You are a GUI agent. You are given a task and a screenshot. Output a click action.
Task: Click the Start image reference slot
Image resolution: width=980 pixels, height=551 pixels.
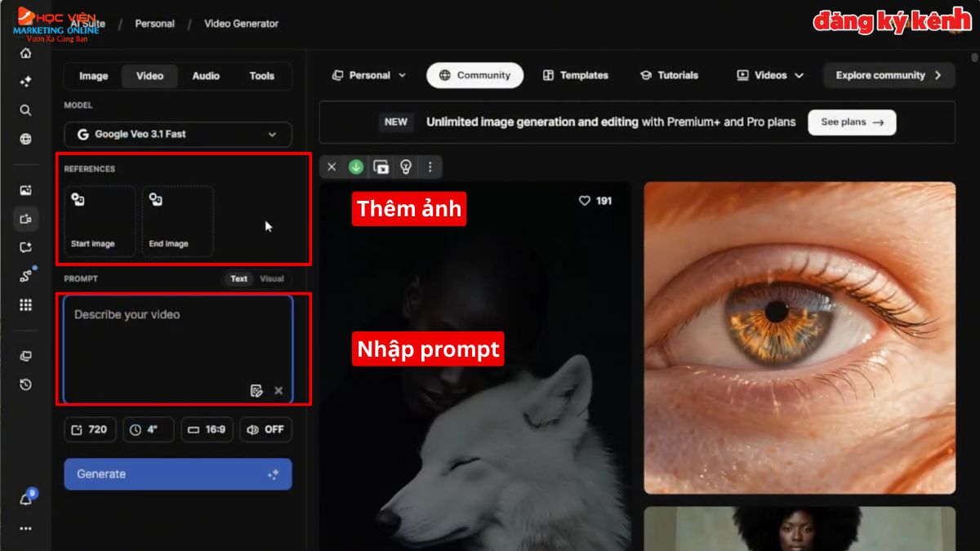[98, 220]
